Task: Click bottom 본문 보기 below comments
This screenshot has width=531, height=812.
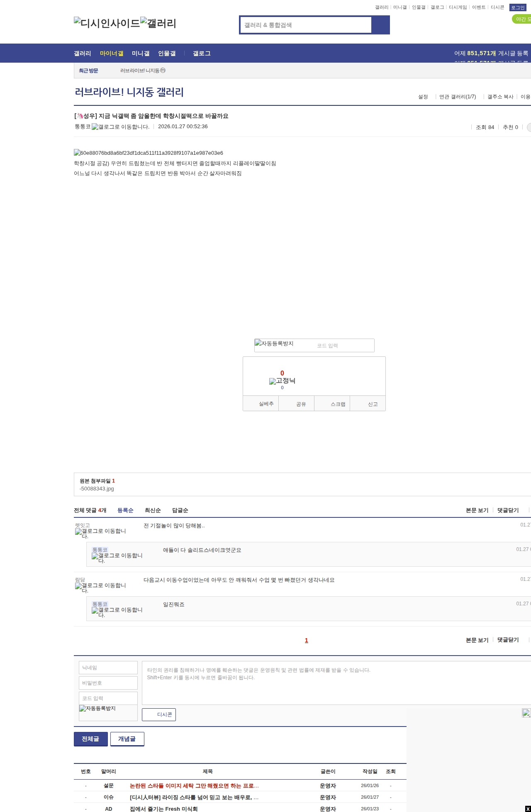Action: 477,640
